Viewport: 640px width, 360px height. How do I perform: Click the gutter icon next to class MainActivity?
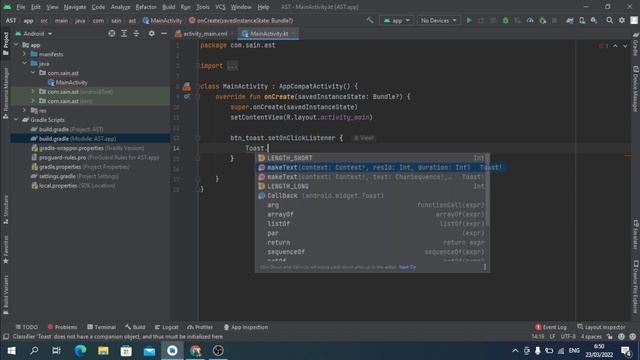pos(187,86)
